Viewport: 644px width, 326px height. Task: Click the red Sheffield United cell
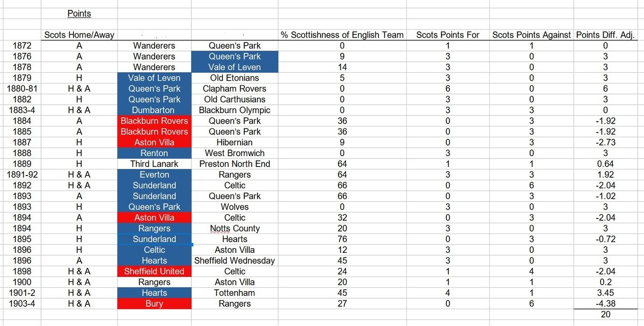(154, 271)
